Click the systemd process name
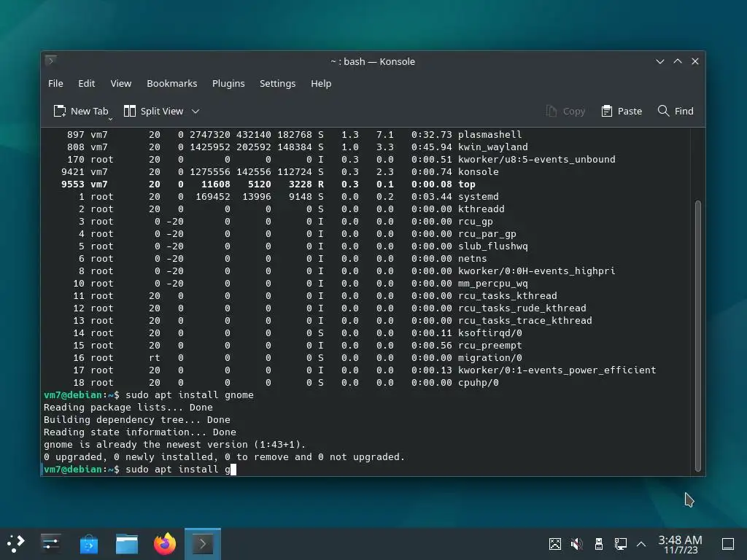 click(x=479, y=197)
